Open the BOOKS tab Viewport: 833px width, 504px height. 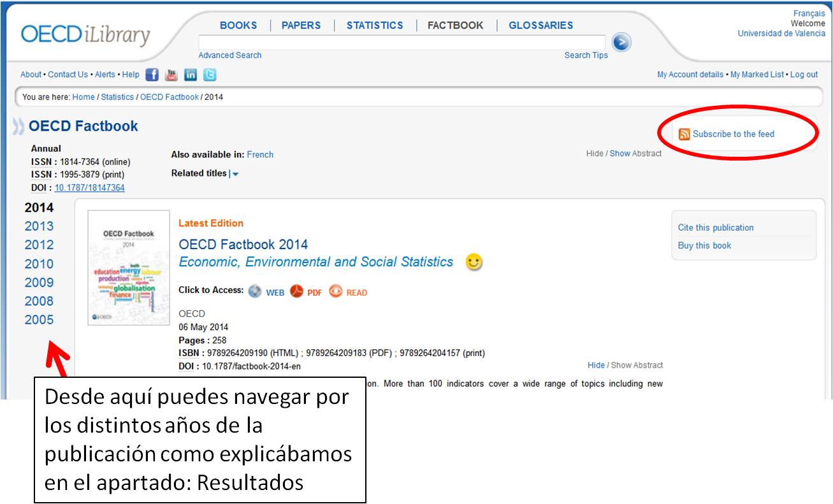click(238, 25)
